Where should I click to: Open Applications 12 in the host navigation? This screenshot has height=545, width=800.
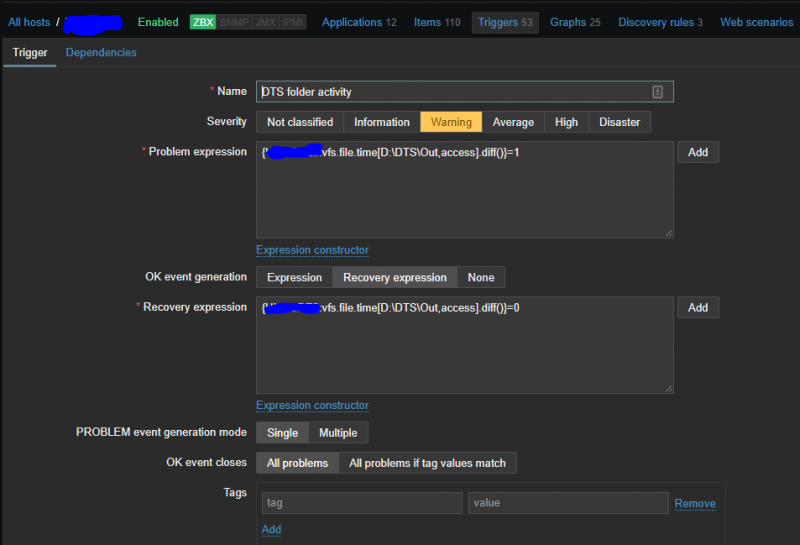pyautogui.click(x=359, y=22)
